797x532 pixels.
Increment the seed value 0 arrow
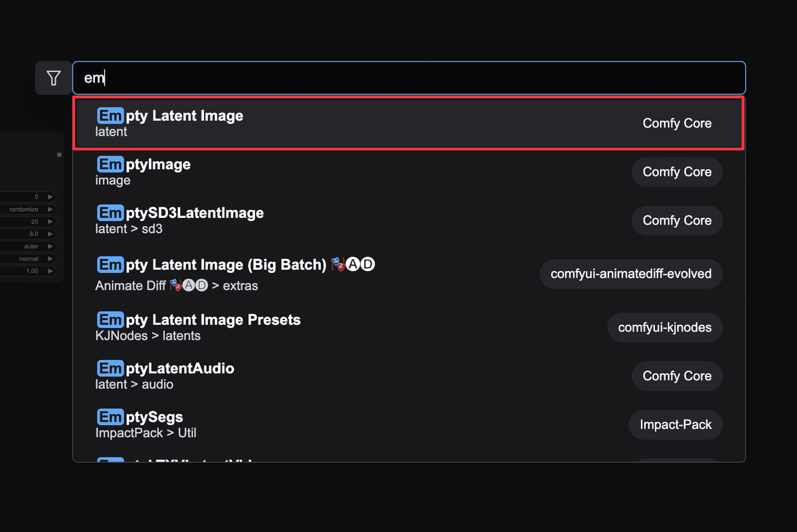tap(50, 197)
